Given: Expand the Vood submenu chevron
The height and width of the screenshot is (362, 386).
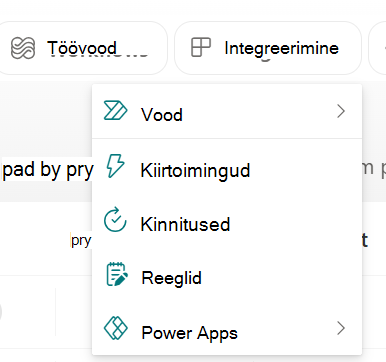Looking at the screenshot, I should 341,111.
